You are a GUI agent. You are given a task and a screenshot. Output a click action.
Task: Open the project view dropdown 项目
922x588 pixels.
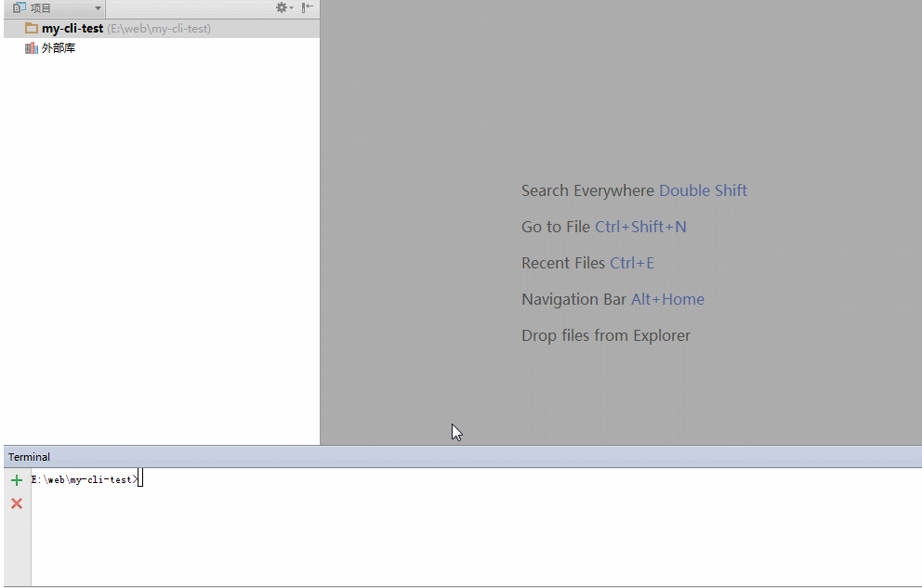[x=57, y=8]
